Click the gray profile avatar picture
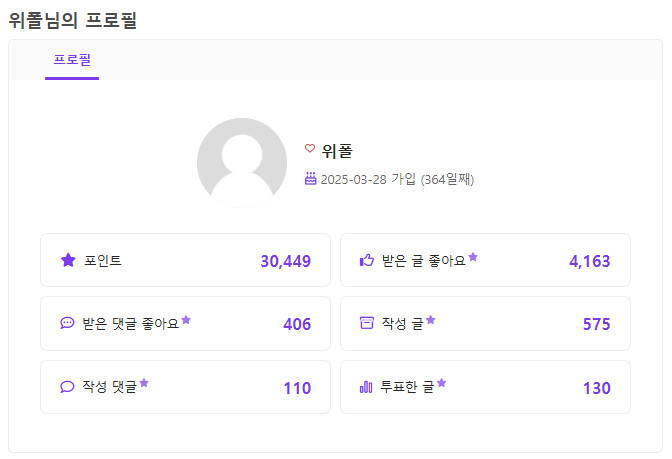The image size is (672, 459). click(x=242, y=162)
